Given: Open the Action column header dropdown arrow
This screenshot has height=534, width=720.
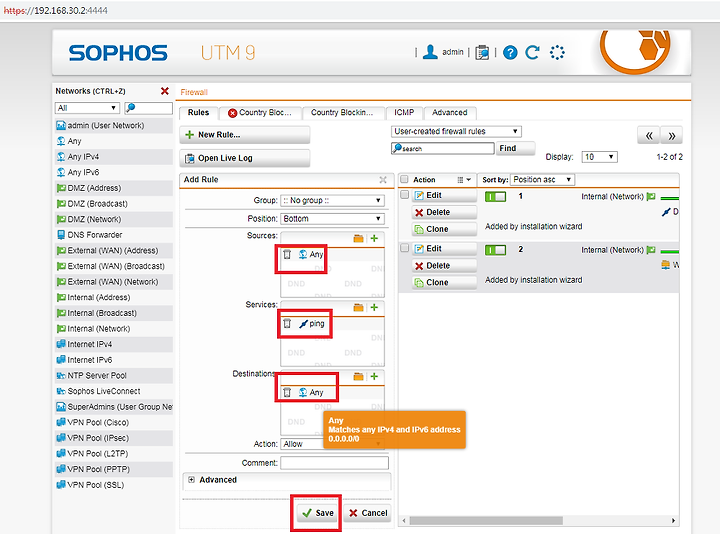Looking at the screenshot, I should click(x=469, y=180).
